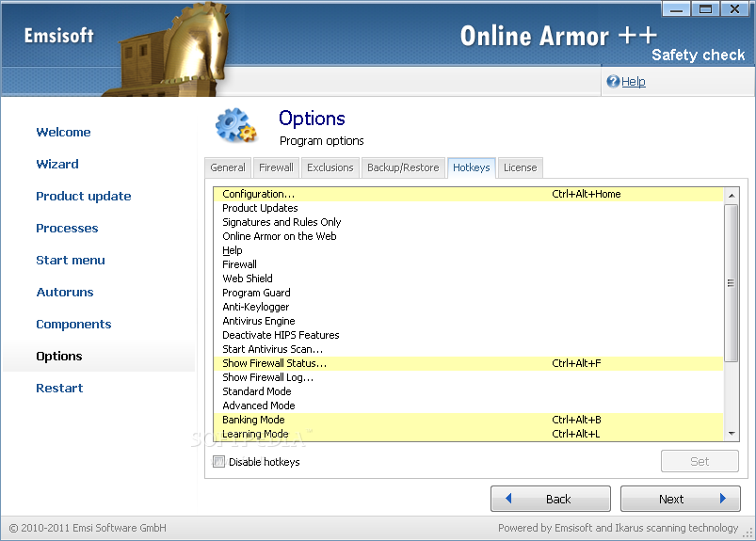Minimize the Online Armor window

(677, 9)
